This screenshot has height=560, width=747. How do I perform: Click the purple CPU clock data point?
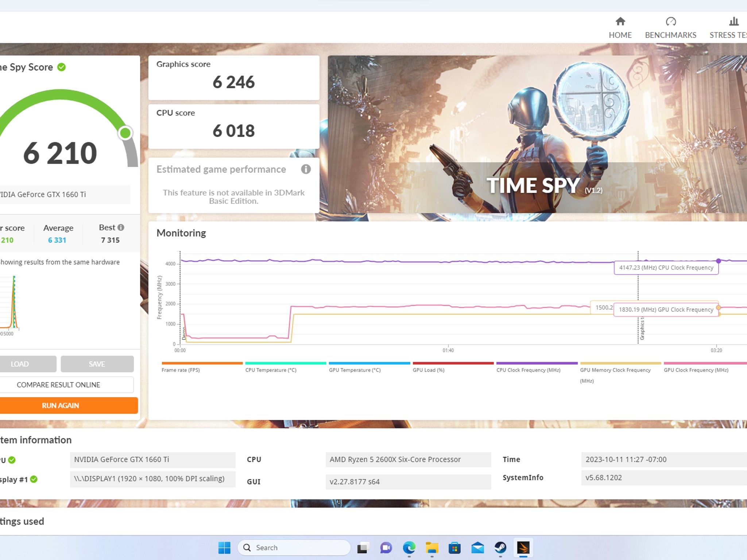point(718,261)
